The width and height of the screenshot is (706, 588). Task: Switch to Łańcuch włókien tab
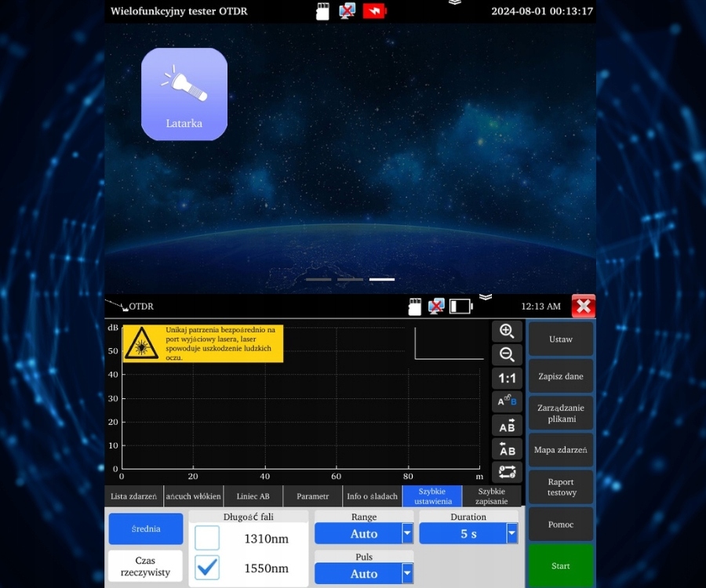(x=193, y=496)
